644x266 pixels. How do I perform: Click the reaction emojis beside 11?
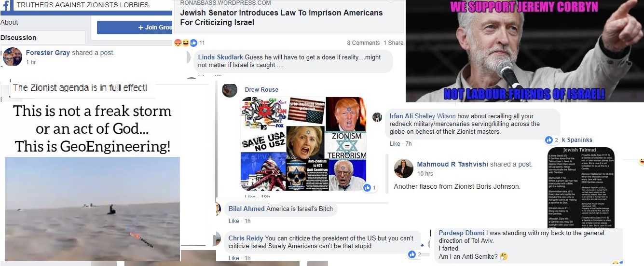point(186,42)
